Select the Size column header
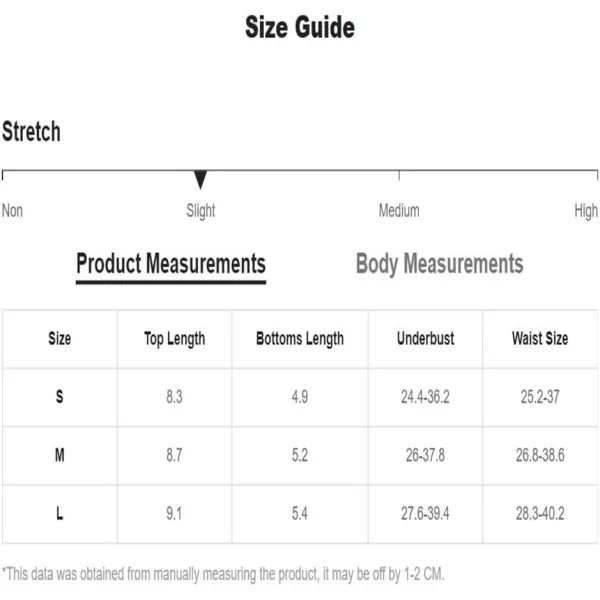This screenshot has height=600, width=600. tap(60, 339)
